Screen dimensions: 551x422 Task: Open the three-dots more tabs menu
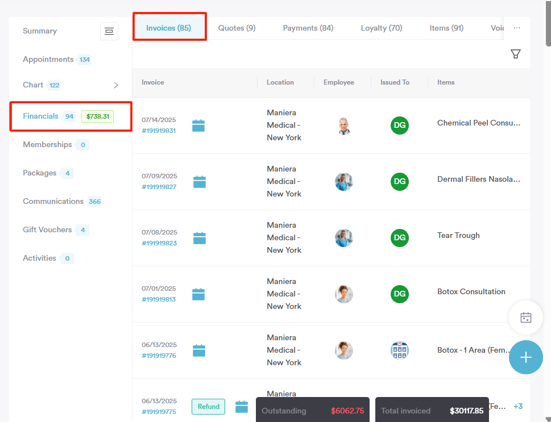(x=517, y=28)
